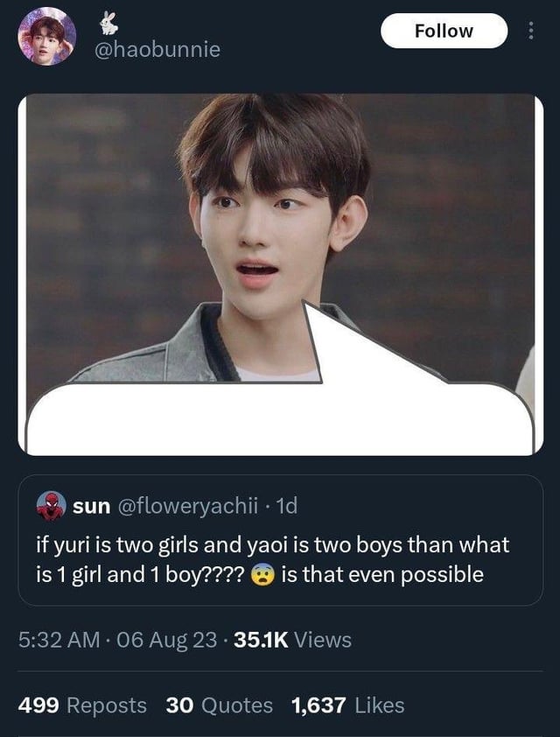
Task: Click the 1d timestamp on quoted tweet
Action: click(x=287, y=506)
